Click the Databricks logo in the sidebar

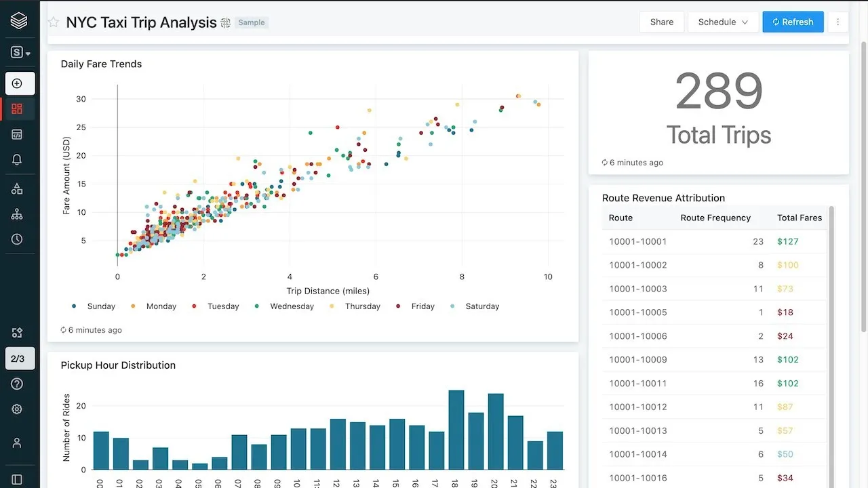(x=19, y=21)
